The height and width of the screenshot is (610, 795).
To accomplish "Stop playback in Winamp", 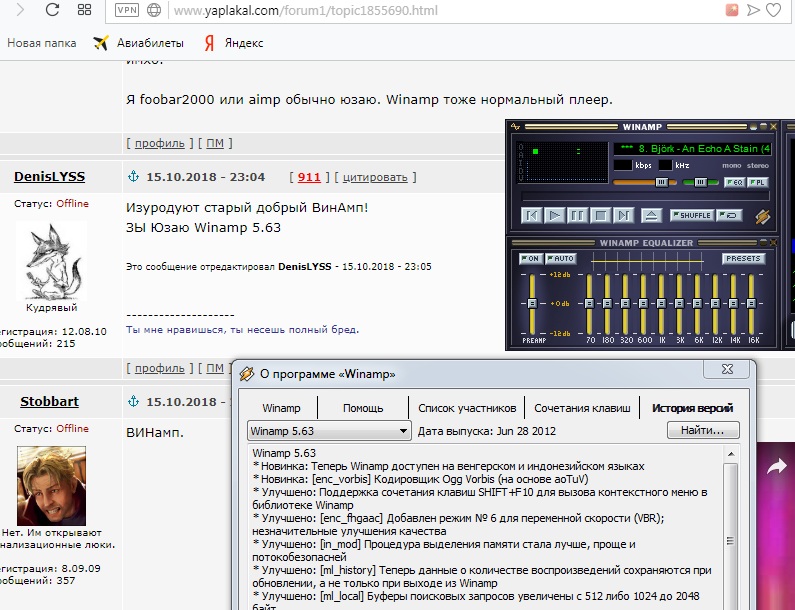I will click(x=601, y=215).
